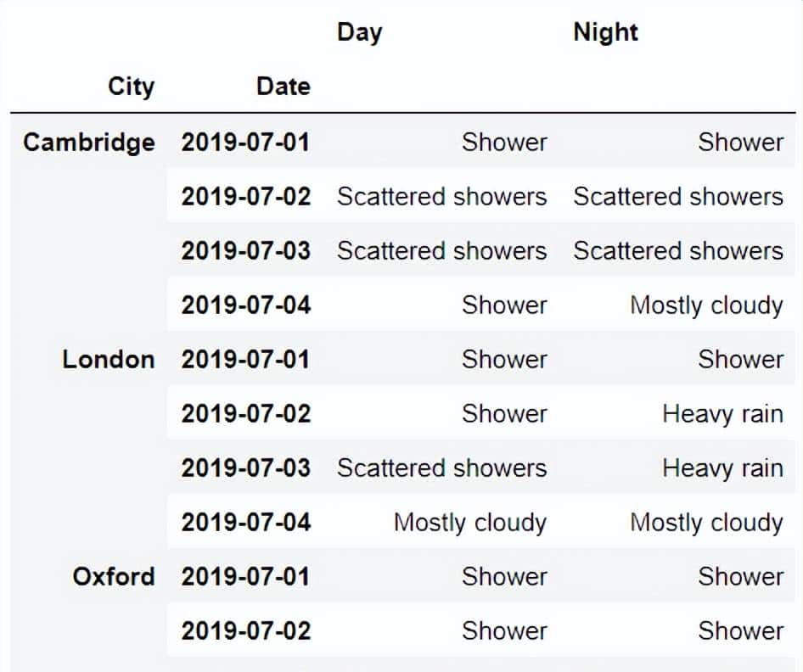
Task: Click London date 2019-07-02
Action: coord(245,413)
